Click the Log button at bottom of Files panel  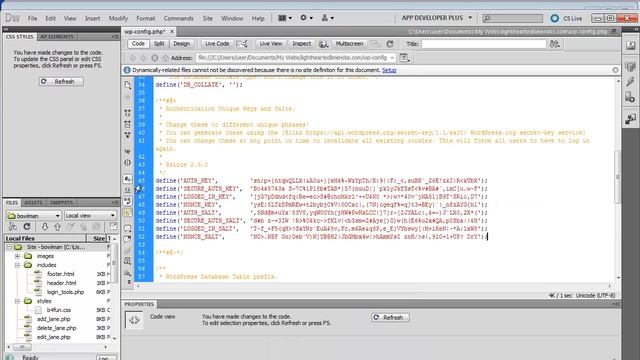[x=106, y=358]
